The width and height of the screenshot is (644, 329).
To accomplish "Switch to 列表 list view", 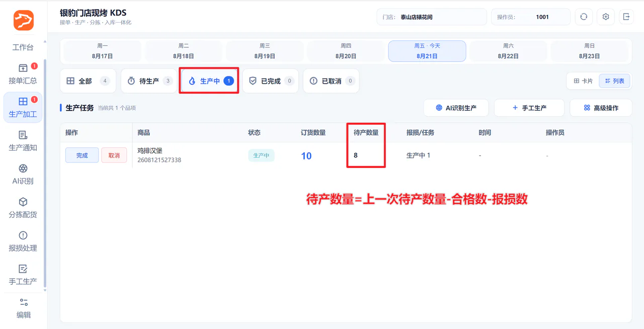I will coord(615,80).
